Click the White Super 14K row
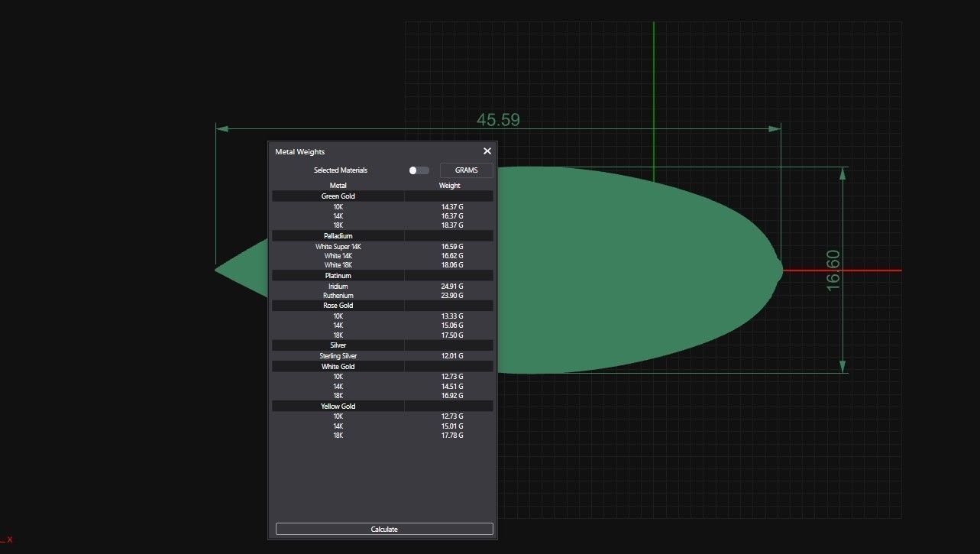The width and height of the screenshot is (980, 554). (x=383, y=247)
